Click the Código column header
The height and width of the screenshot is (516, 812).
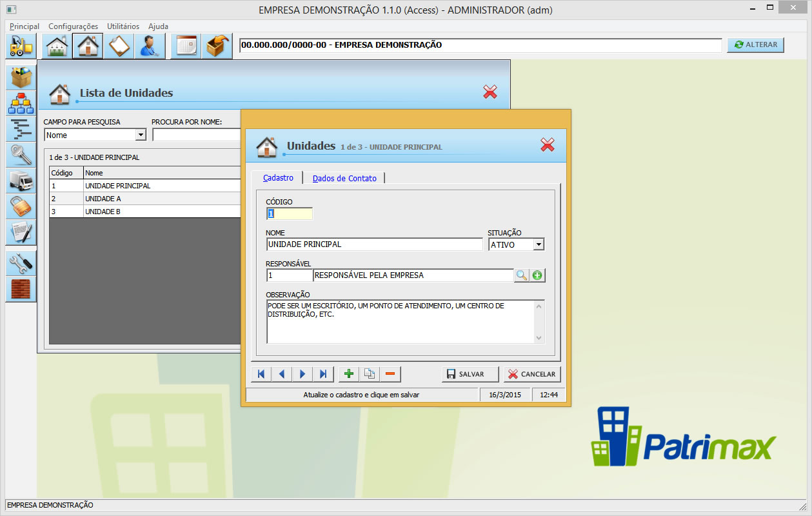click(x=66, y=173)
